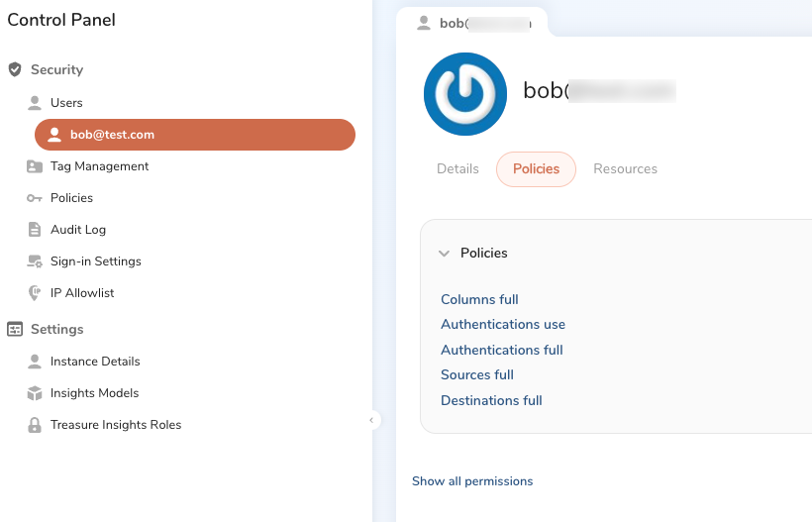This screenshot has width=812, height=522.
Task: Click the user profile avatar image
Action: [465, 94]
